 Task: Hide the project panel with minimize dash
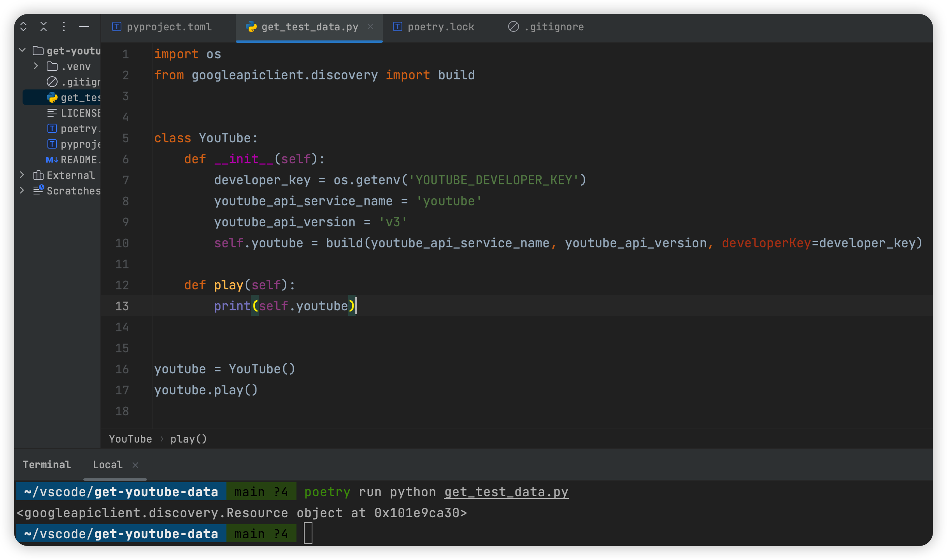click(x=84, y=26)
